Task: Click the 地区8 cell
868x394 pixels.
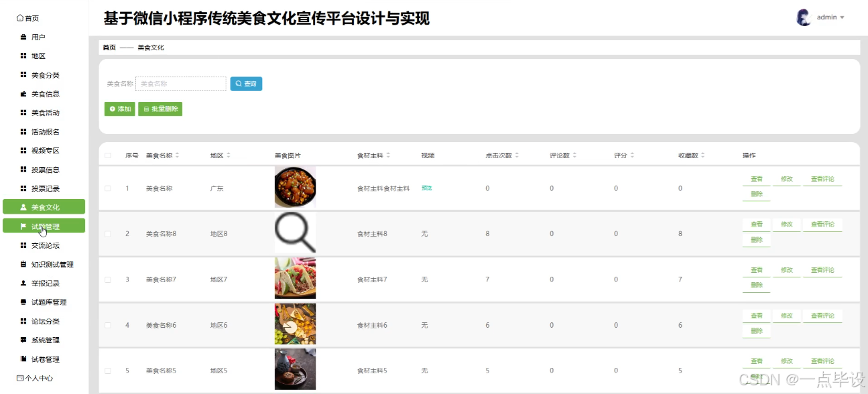Action: click(x=219, y=234)
